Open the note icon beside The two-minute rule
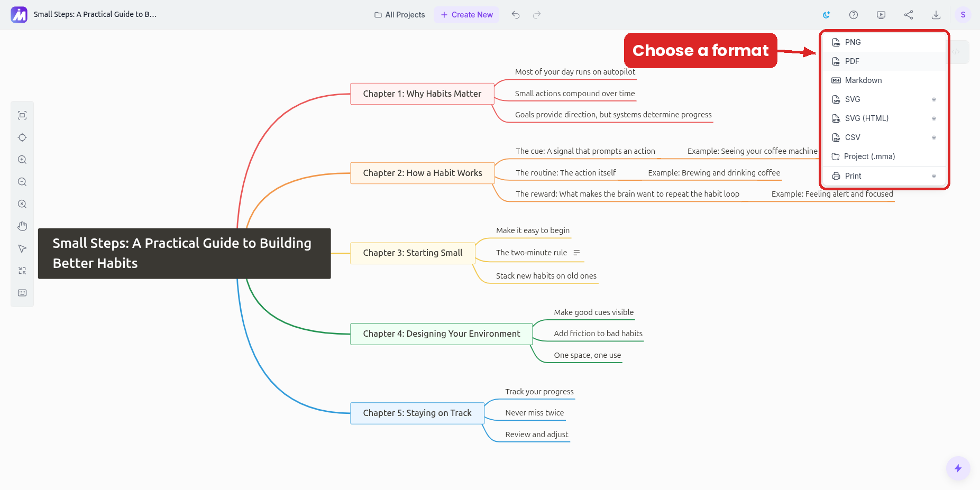Screen dimensions: 980x490 point(576,253)
